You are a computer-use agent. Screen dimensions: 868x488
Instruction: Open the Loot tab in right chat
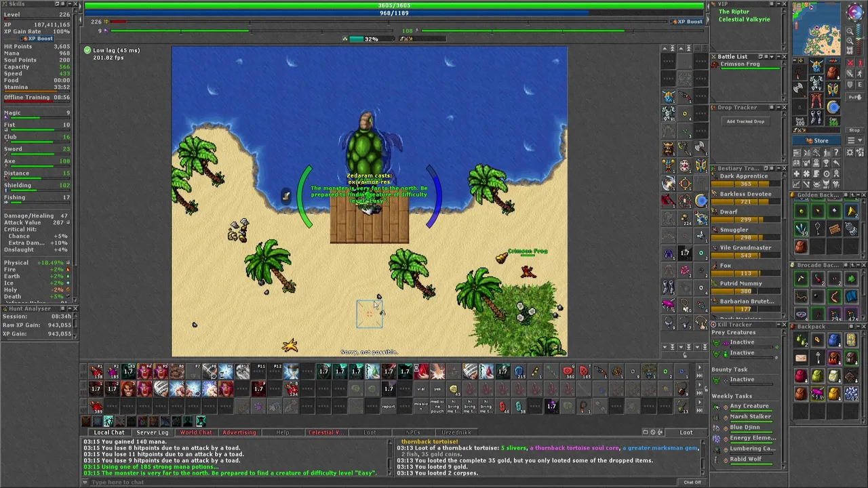tap(686, 432)
